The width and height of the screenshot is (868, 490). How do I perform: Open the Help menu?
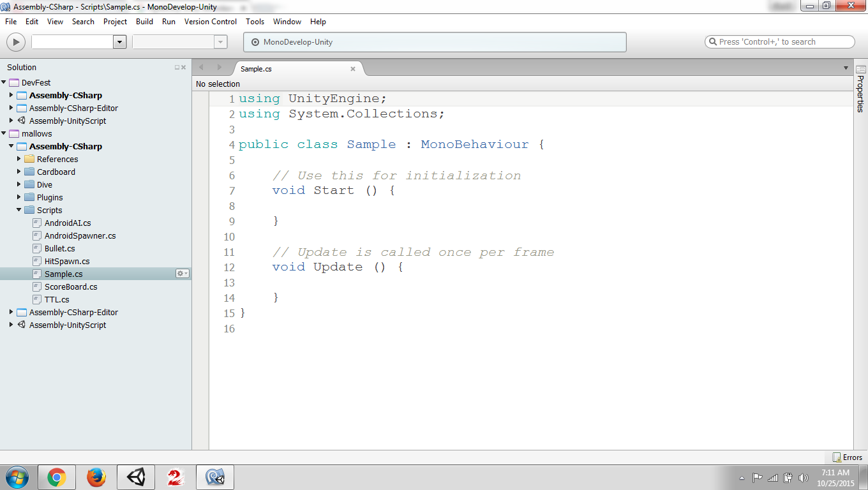tap(318, 22)
